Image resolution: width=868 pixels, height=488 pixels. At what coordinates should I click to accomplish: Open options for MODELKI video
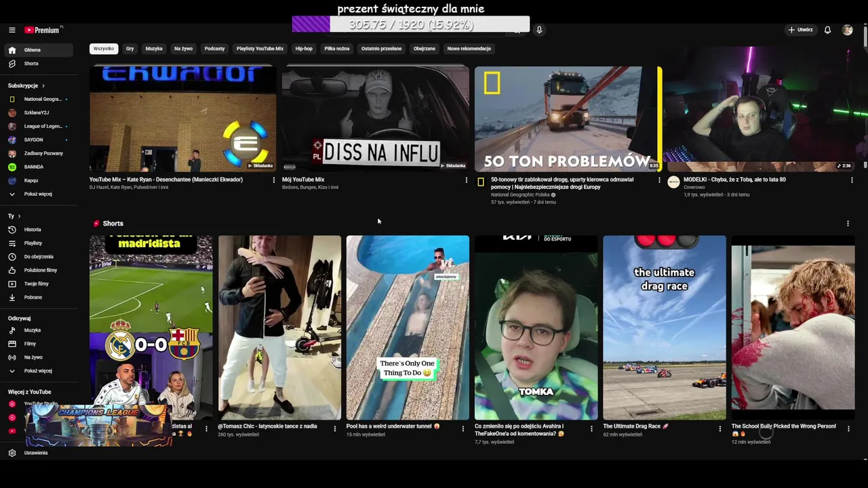click(x=852, y=180)
